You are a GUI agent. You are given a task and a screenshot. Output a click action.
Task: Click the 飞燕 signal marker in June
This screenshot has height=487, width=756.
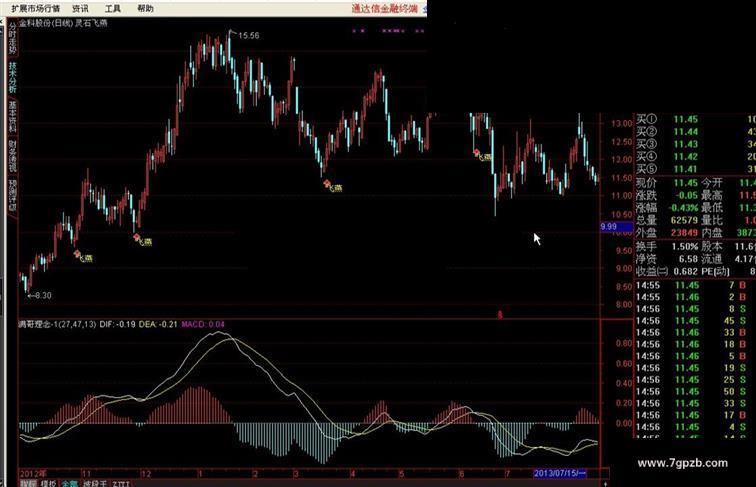point(483,155)
